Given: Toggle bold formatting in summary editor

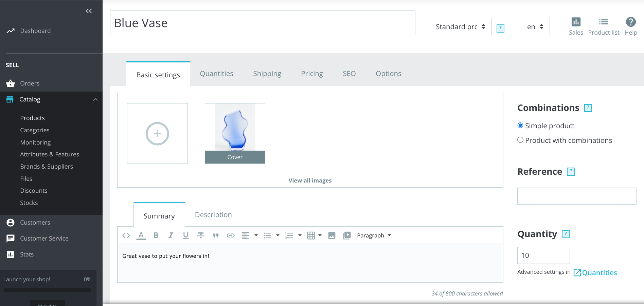Looking at the screenshot, I should pyautogui.click(x=156, y=235).
